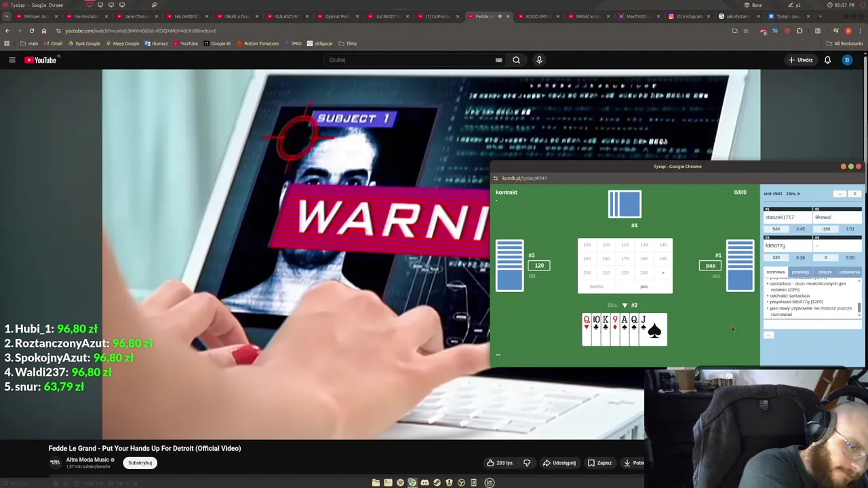Viewport: 868px width, 488px height.
Task: Expand the obligacje bookmarks folder
Action: pos(319,43)
